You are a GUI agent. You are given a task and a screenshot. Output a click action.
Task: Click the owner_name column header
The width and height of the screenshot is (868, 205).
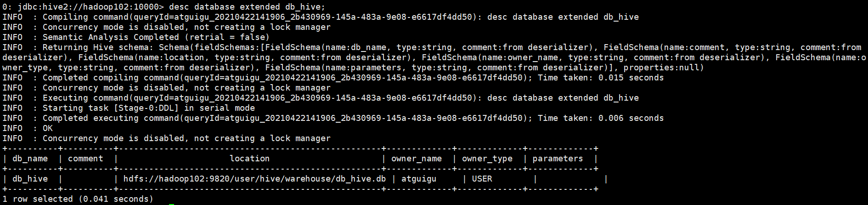(416, 159)
